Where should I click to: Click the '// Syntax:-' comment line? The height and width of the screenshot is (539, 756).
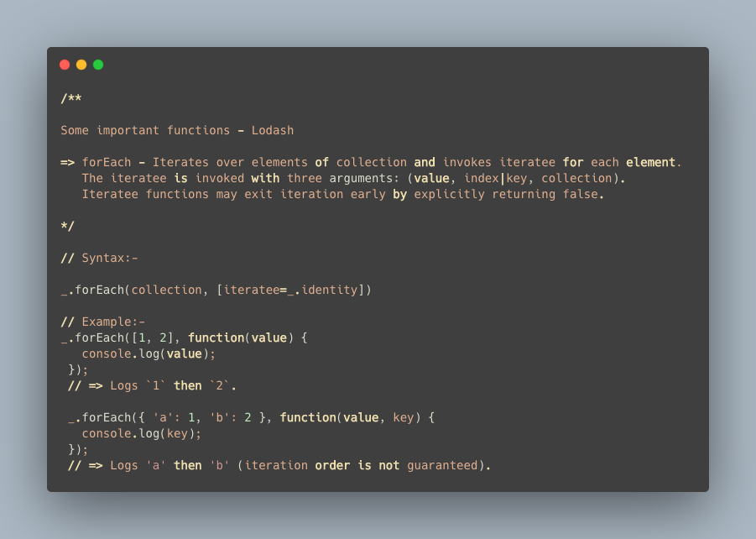99,258
